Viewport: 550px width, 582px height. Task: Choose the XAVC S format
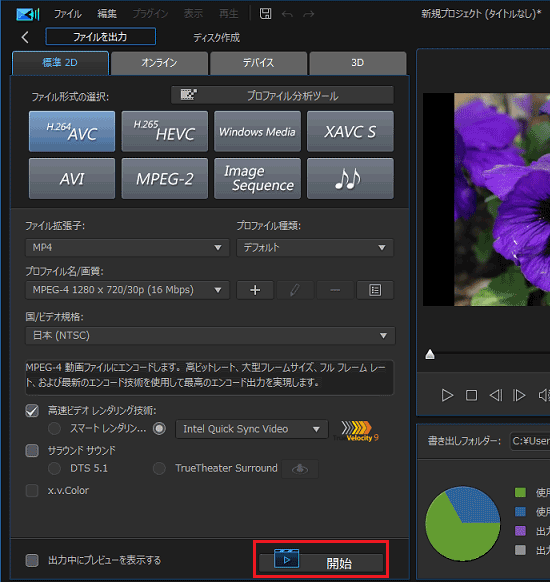pyautogui.click(x=350, y=131)
